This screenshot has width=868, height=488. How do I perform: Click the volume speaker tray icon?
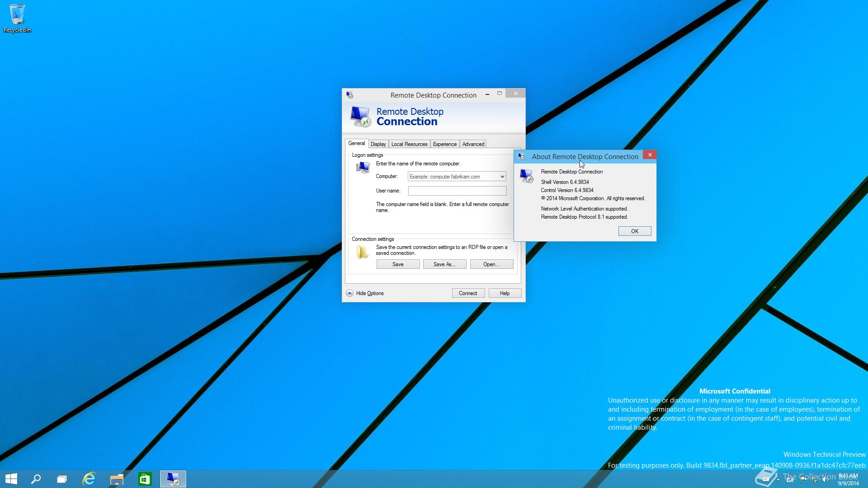click(x=826, y=479)
